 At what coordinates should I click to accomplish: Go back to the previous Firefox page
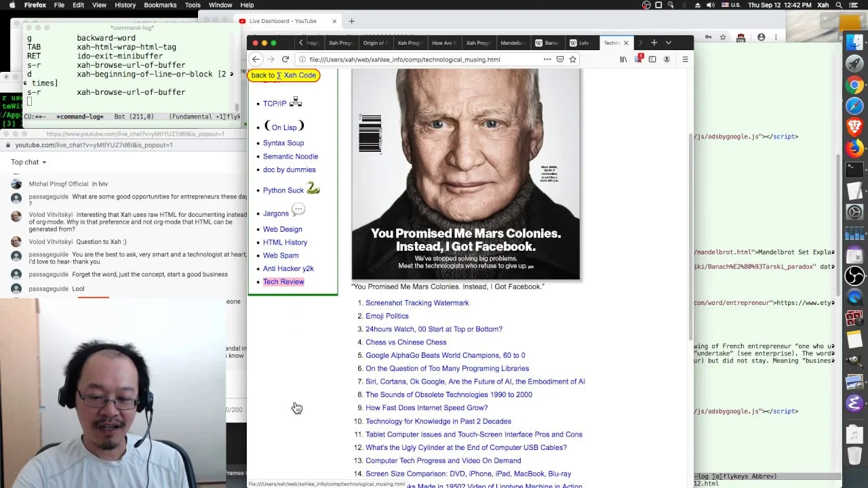click(256, 60)
